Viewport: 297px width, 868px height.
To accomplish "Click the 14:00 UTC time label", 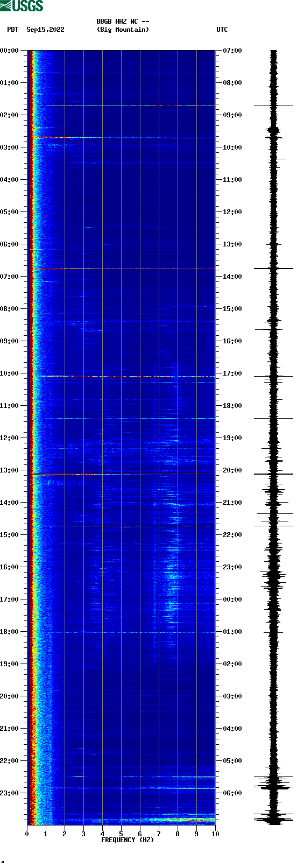I will 232,277.
